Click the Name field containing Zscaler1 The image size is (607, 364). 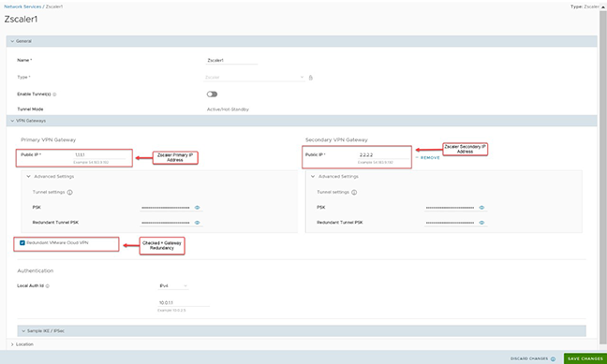click(x=231, y=60)
